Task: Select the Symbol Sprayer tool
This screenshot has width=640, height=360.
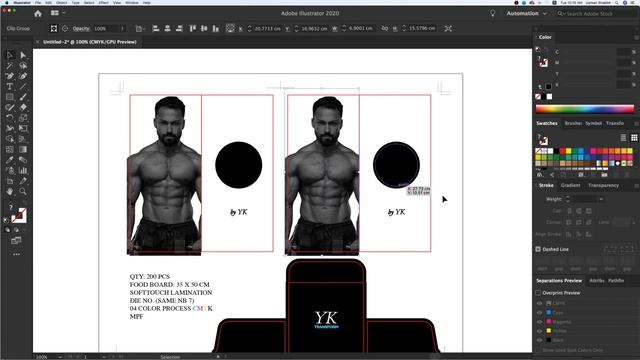Action: click(x=10, y=171)
